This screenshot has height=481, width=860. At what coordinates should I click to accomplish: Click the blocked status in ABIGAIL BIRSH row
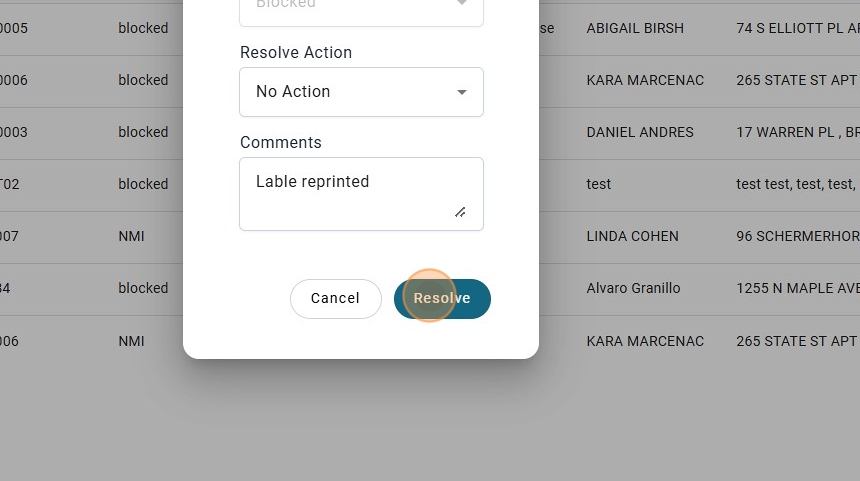[x=143, y=28]
